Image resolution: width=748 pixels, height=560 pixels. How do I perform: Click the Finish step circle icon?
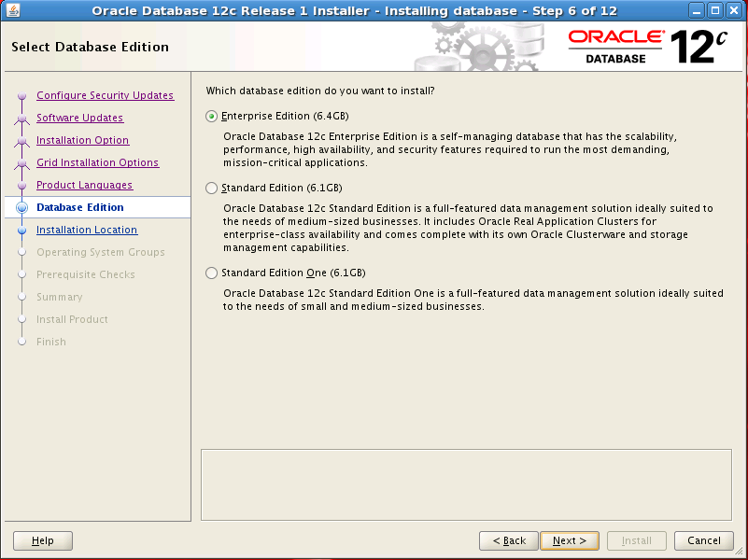coord(22,342)
